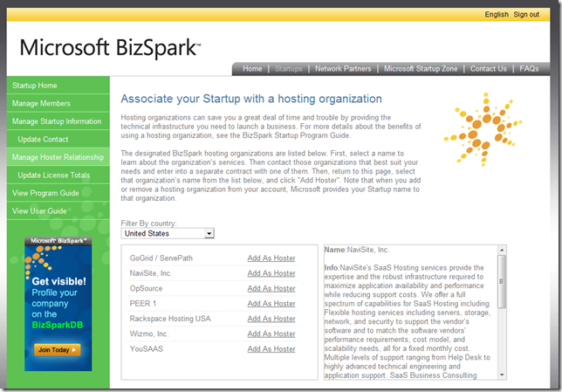Select GoGrid / ServePath name
Image resolution: width=562 pixels, height=392 pixels.
tap(161, 258)
